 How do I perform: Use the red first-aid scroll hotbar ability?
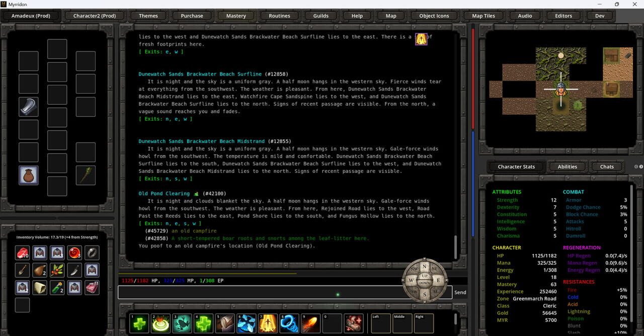coord(354,323)
